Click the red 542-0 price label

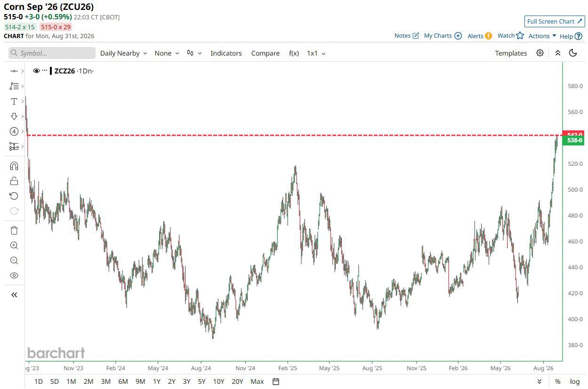tap(574, 134)
